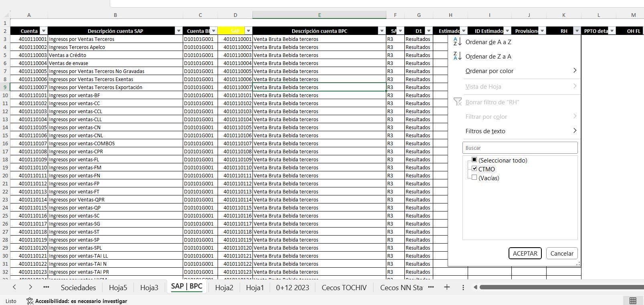Image resolution: width=644 pixels, height=305 pixels.
Task: Click the Sort A to Z icon
Action: pos(457,42)
